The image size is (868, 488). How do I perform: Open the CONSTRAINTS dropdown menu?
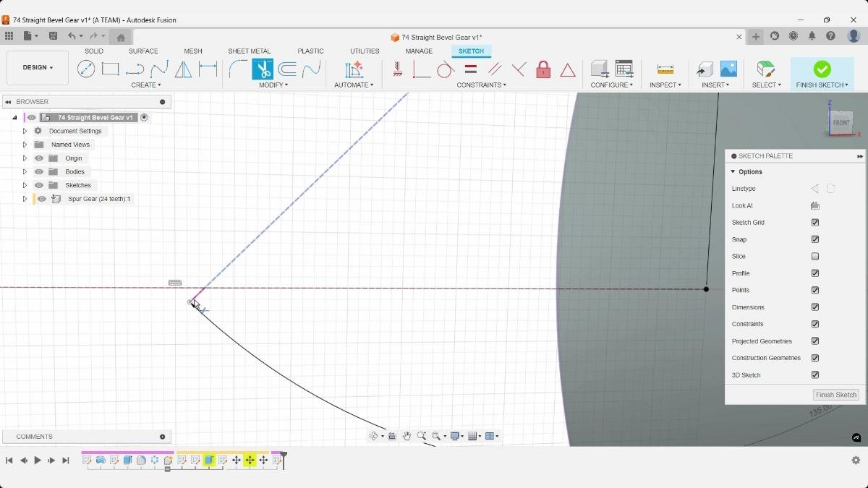click(x=481, y=85)
